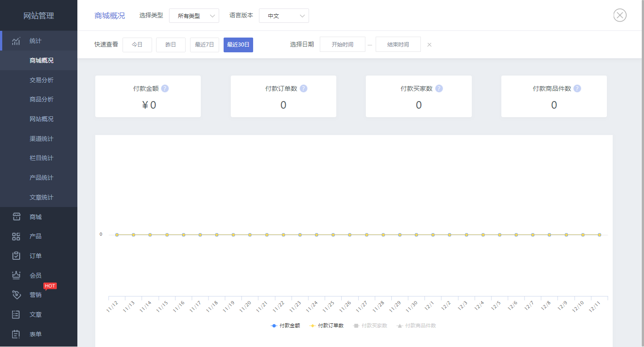
Task: Open 文章统计 in the sidebar
Action: 38,197
